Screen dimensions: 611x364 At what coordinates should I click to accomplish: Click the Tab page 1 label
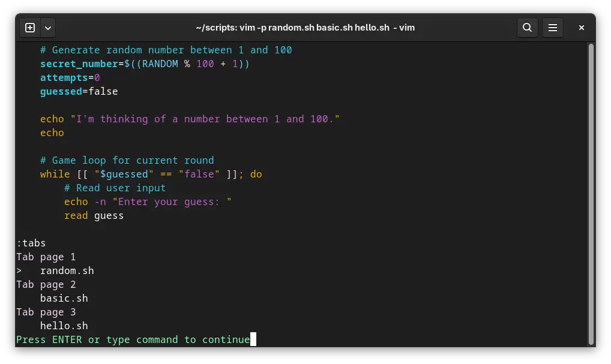tap(46, 257)
